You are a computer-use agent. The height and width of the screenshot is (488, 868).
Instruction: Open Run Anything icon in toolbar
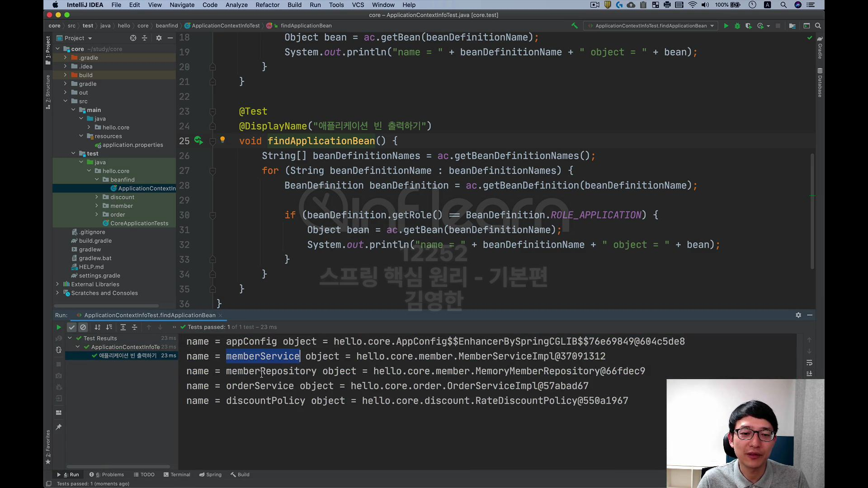807,26
